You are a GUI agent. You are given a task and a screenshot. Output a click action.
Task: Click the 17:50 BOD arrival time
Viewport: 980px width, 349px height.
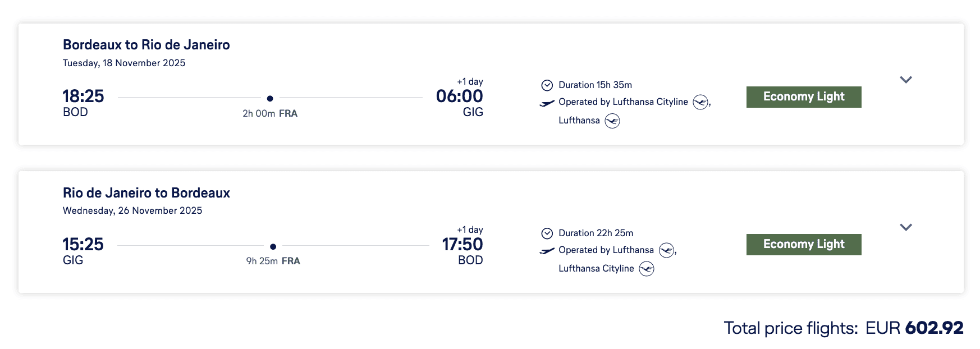click(462, 245)
